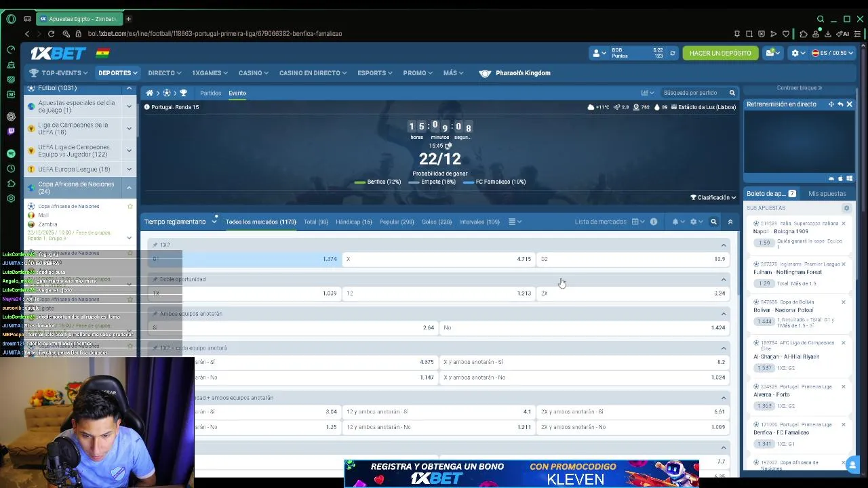This screenshot has height=488, width=868.
Task: Open the user account profile icon
Action: pyautogui.click(x=599, y=53)
